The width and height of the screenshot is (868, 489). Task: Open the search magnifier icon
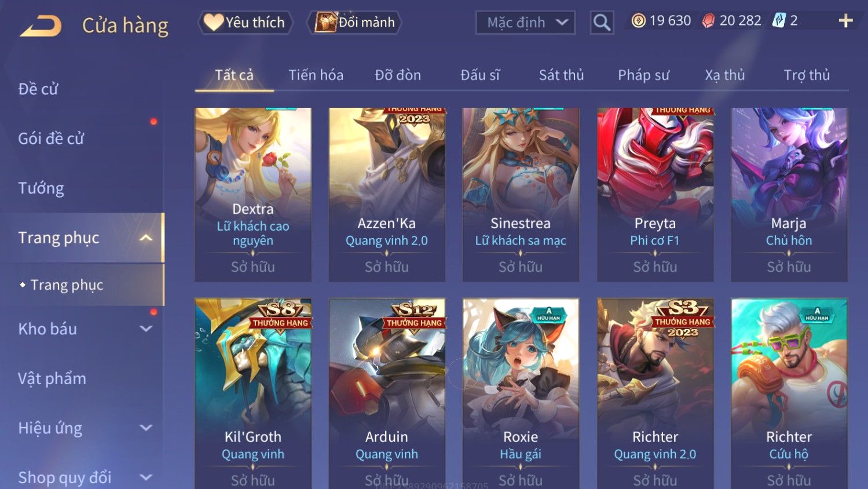coord(602,23)
